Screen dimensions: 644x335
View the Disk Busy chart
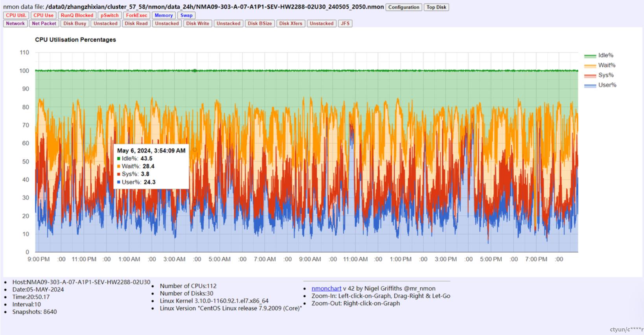(75, 24)
